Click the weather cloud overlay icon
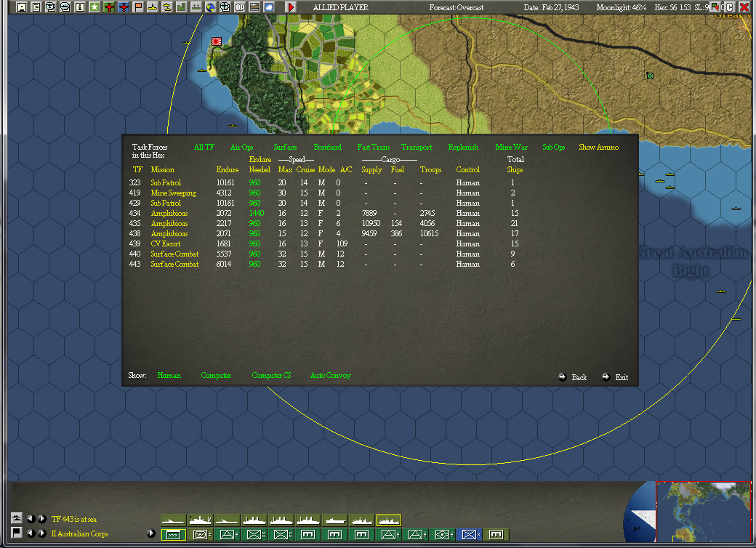Image resolution: width=756 pixels, height=548 pixels. (268, 7)
